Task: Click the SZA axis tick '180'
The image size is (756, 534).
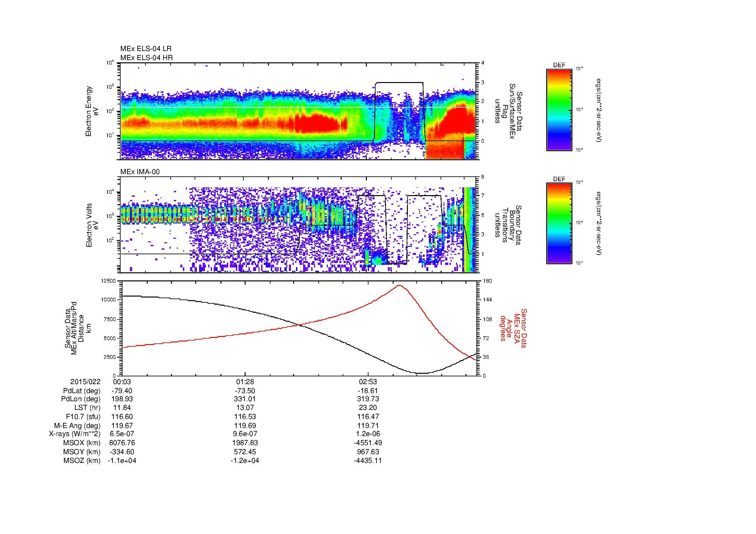Action: coord(488,281)
